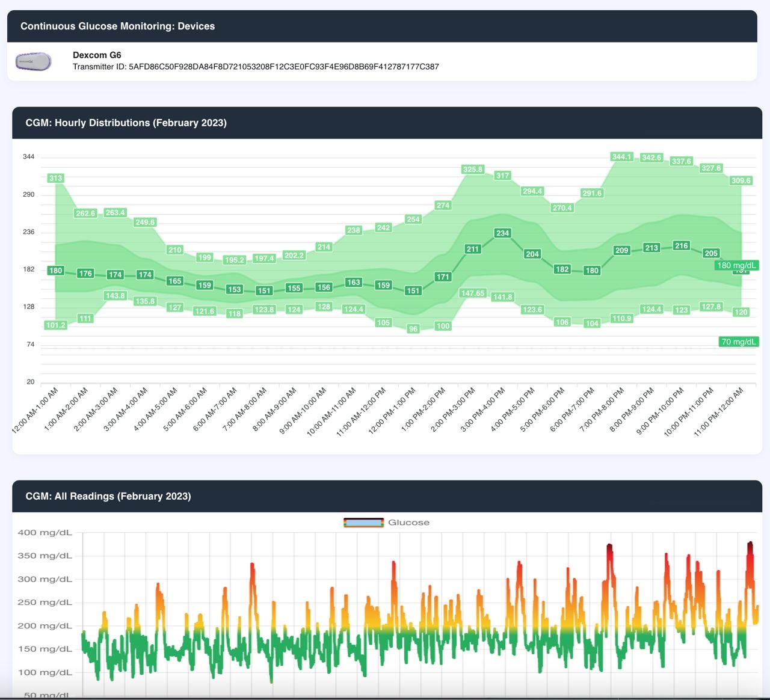Viewport: 770px width, 700px height.
Task: Select the 96 minimum data label
Action: 413,329
